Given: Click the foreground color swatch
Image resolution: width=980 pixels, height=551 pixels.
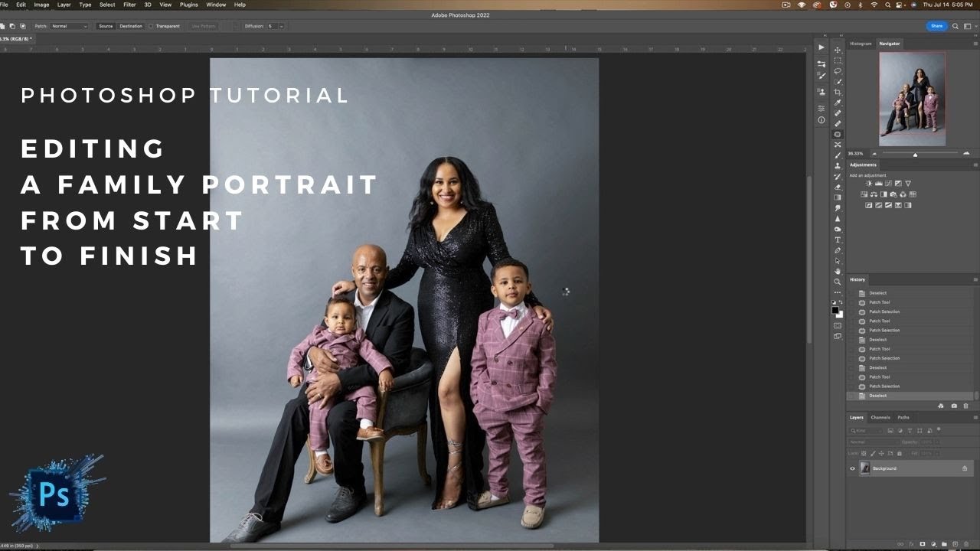Looking at the screenshot, I should (835, 310).
